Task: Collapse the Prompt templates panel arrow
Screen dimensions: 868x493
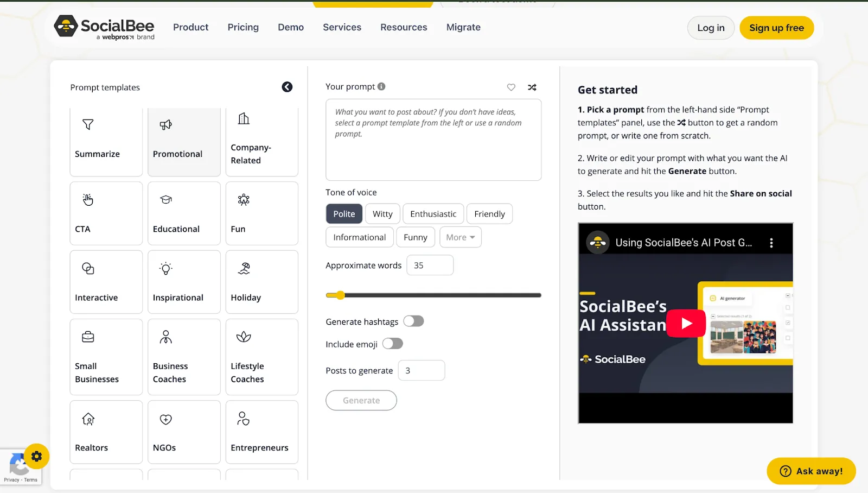Action: click(x=287, y=87)
